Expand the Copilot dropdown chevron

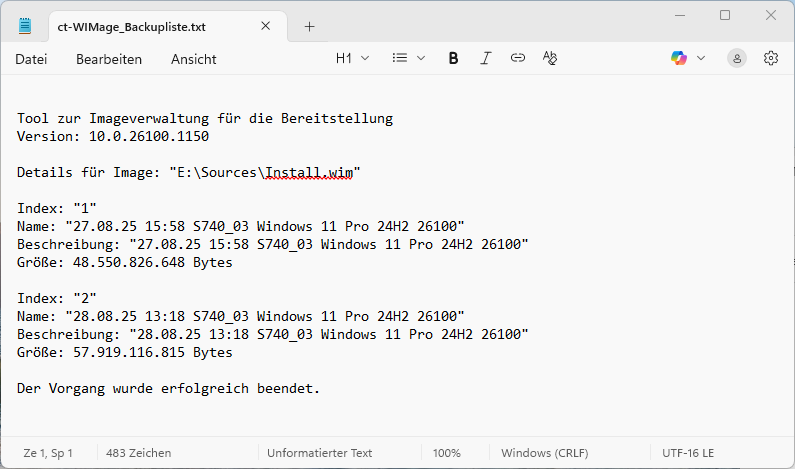pyautogui.click(x=701, y=59)
